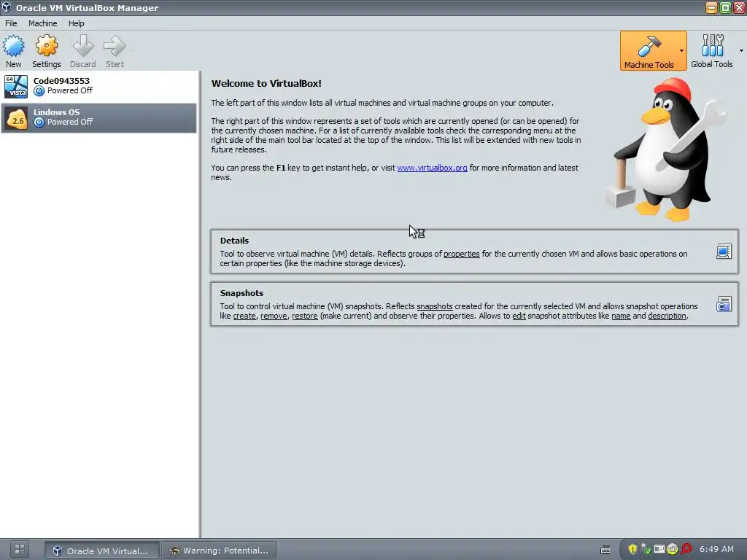Click the keyboard layout tray icon
The height and width of the screenshot is (560, 747).
tap(605, 550)
